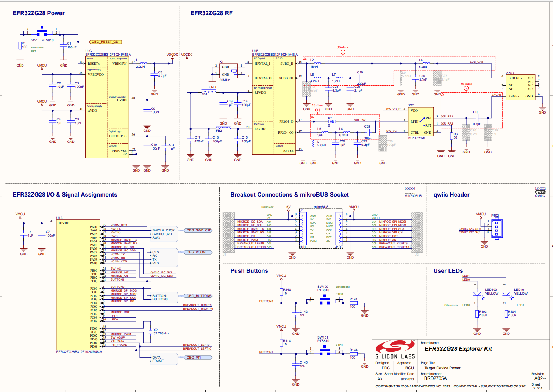Screen dimensions: 553x392
Task: Click 'Breakout Connections & mikroBUS Socket' heading
Action: pos(290,195)
